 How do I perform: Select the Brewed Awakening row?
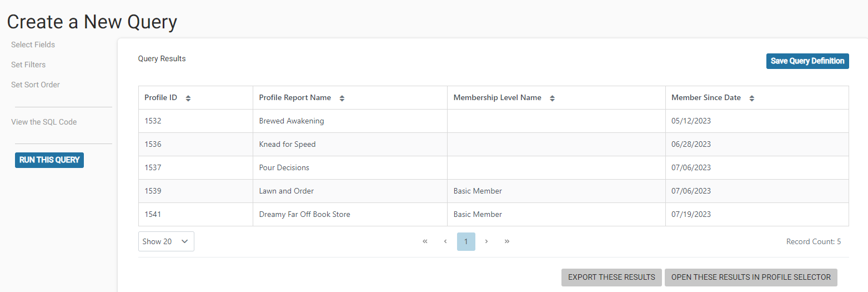pyautogui.click(x=493, y=121)
